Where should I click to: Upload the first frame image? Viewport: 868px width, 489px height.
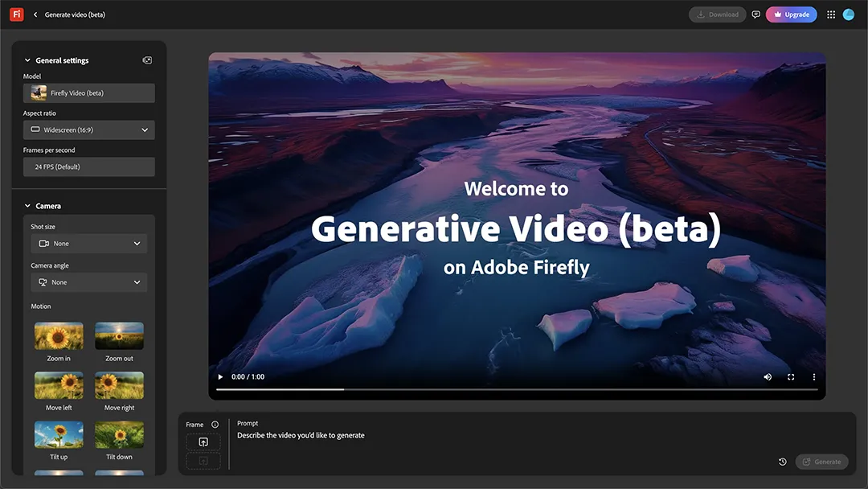[203, 442]
